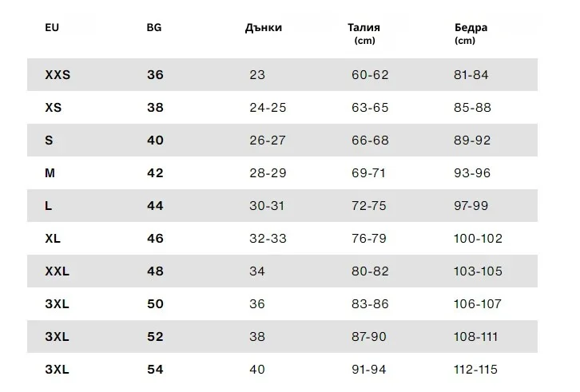
Task: Click the Бедра (cm) column header
Action: [x=471, y=33]
